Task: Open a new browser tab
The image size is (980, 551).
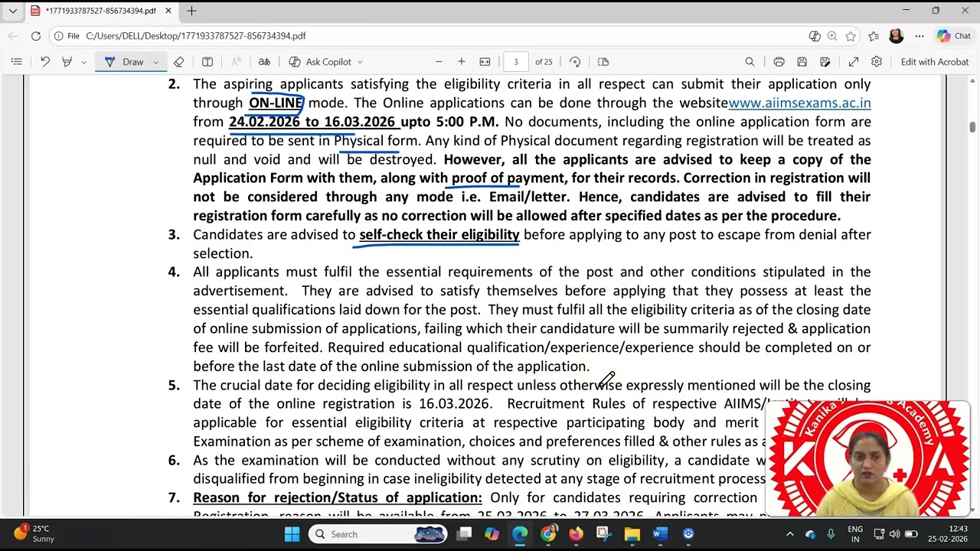Action: pos(191,11)
